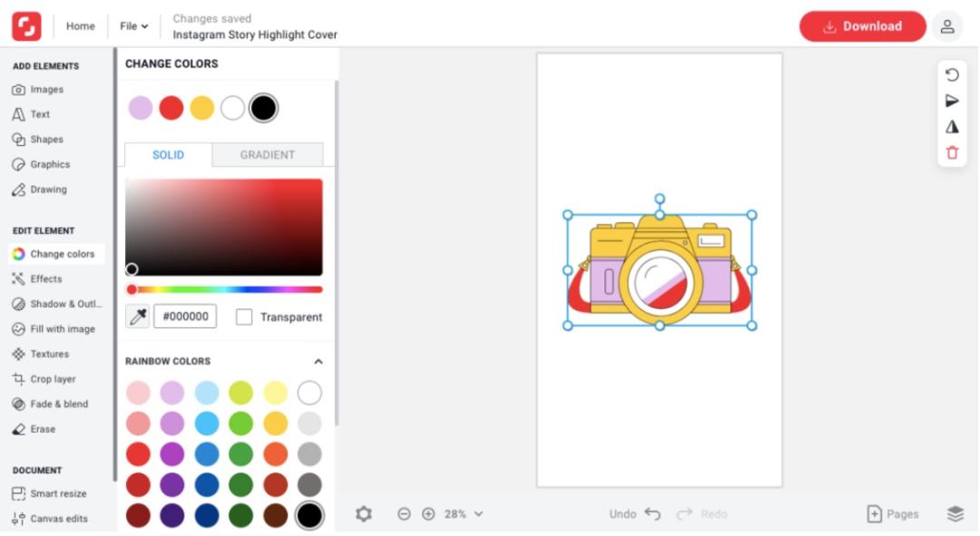Click the rotate reset icon in the right toolbar

click(x=952, y=75)
